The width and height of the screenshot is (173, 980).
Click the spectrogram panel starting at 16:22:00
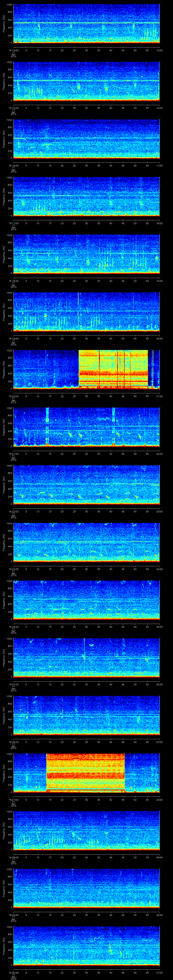coord(87,485)
